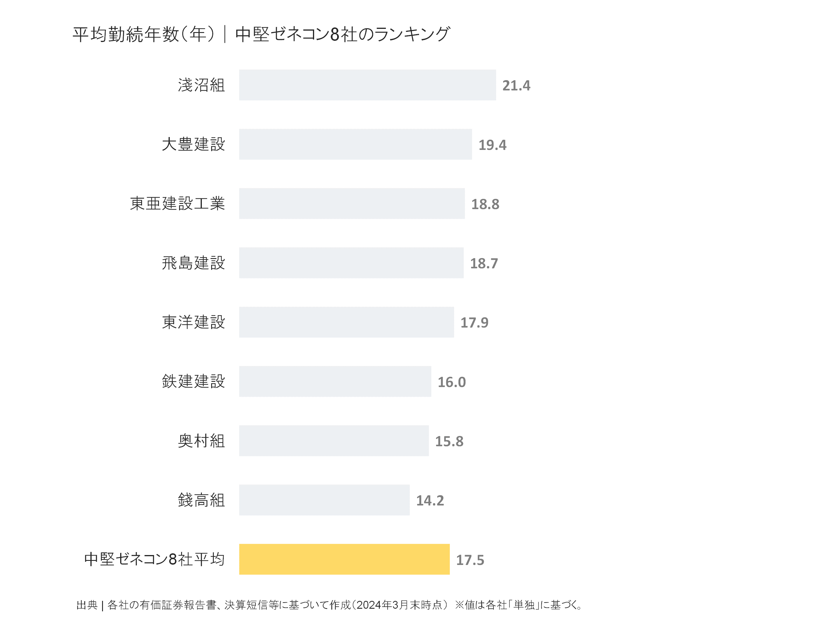The height and width of the screenshot is (630, 840).
Task: Click the 東亜建設工業 company label
Action: [x=177, y=204]
